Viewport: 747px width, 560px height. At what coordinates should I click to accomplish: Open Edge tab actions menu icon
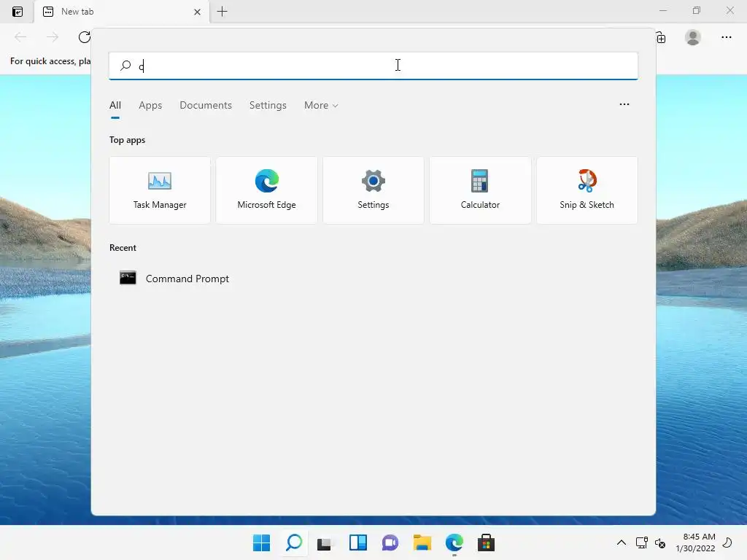point(18,12)
